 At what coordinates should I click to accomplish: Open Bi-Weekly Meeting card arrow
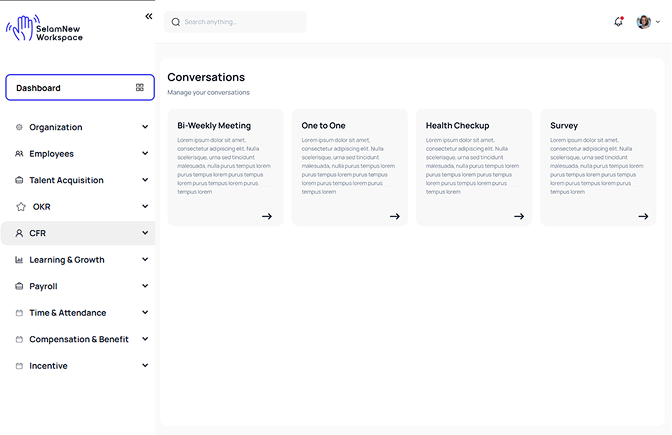267,216
